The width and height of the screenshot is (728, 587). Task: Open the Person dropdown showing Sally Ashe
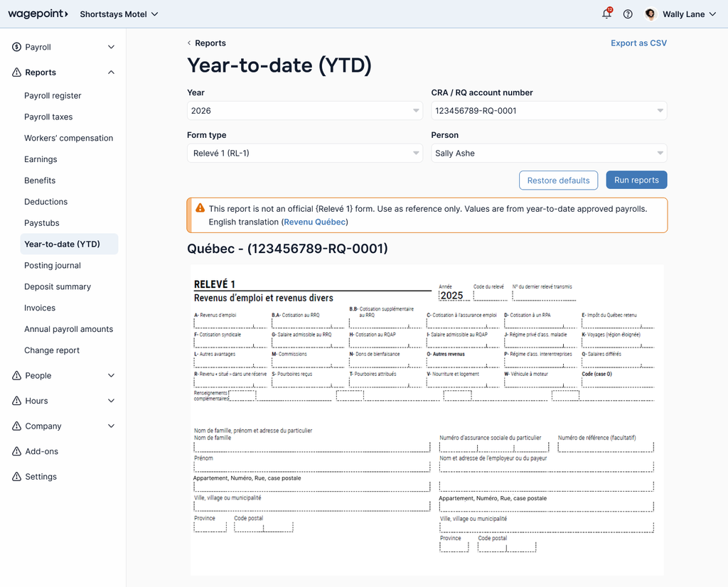point(549,153)
